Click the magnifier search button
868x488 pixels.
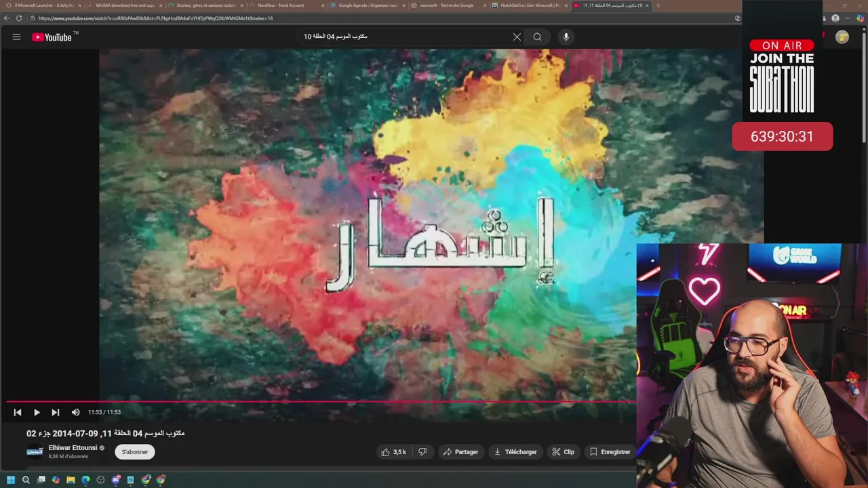(537, 37)
